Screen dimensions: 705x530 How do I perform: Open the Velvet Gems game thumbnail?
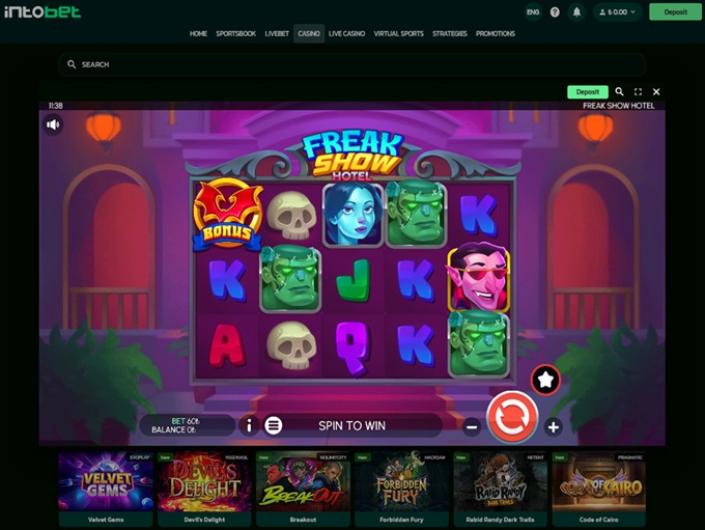[x=106, y=489]
